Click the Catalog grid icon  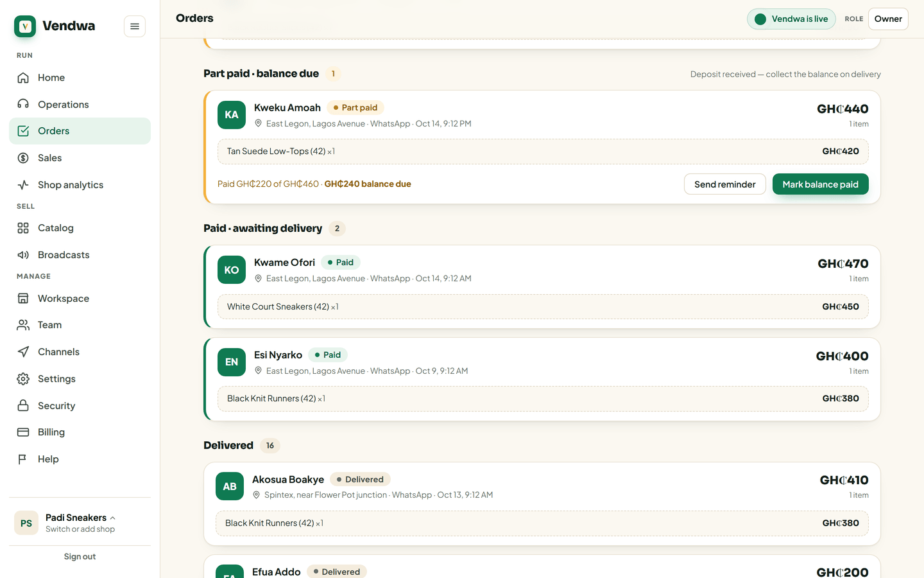pos(23,228)
